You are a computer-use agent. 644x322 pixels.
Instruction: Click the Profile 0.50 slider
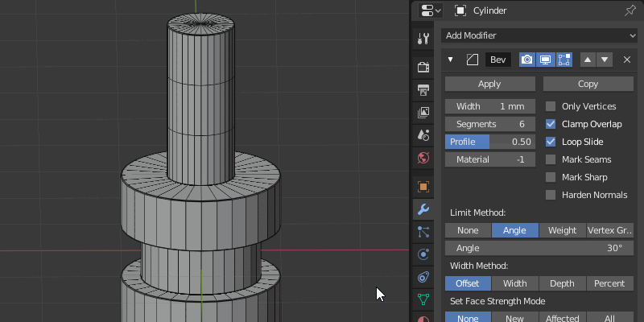tap(490, 142)
